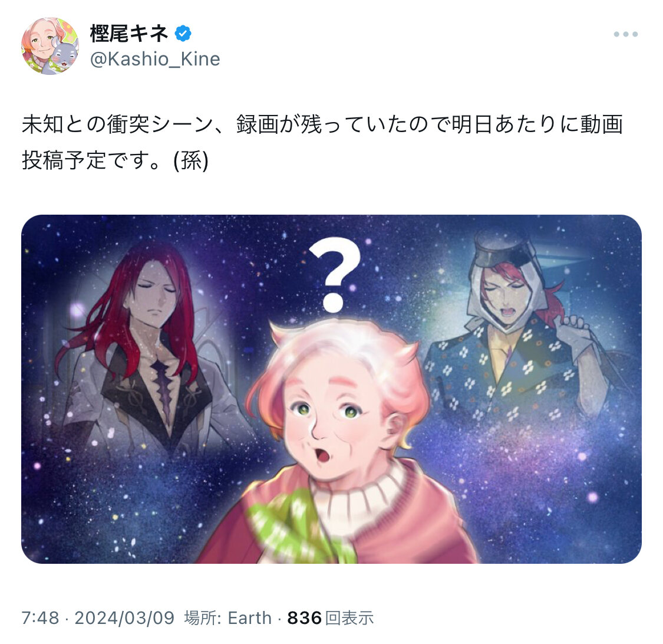The width and height of the screenshot is (663, 644).
Task: Open the 7:48 timestamp link
Action: pyautogui.click(x=40, y=618)
